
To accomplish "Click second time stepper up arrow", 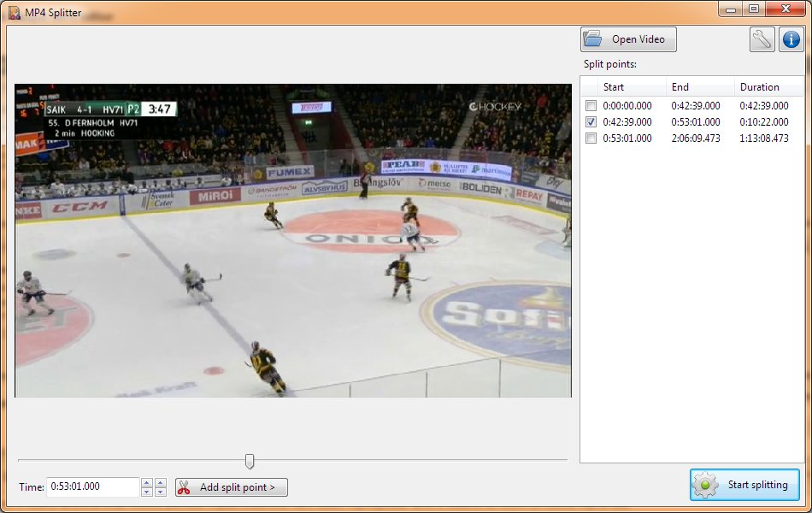I will tap(161, 483).
